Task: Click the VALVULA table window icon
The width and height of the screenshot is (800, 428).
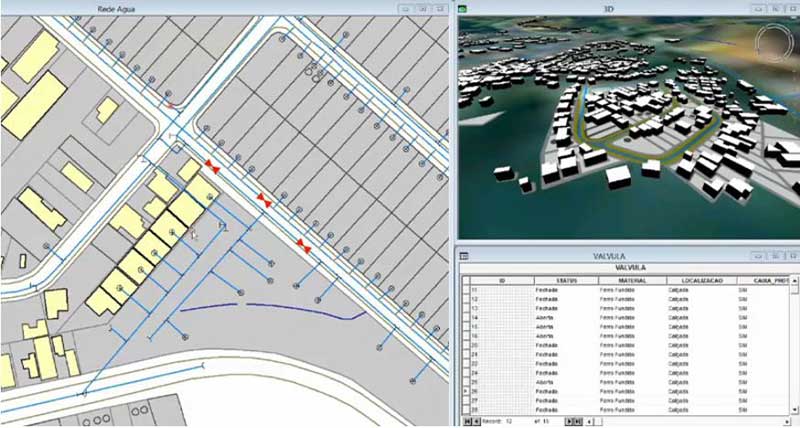Action: 465,256
